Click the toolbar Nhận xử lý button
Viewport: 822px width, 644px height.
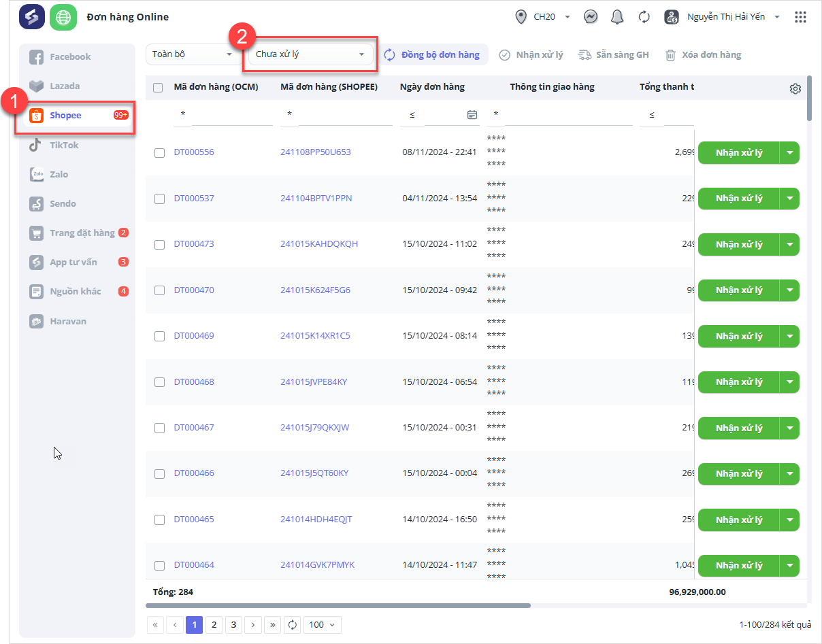pos(531,54)
